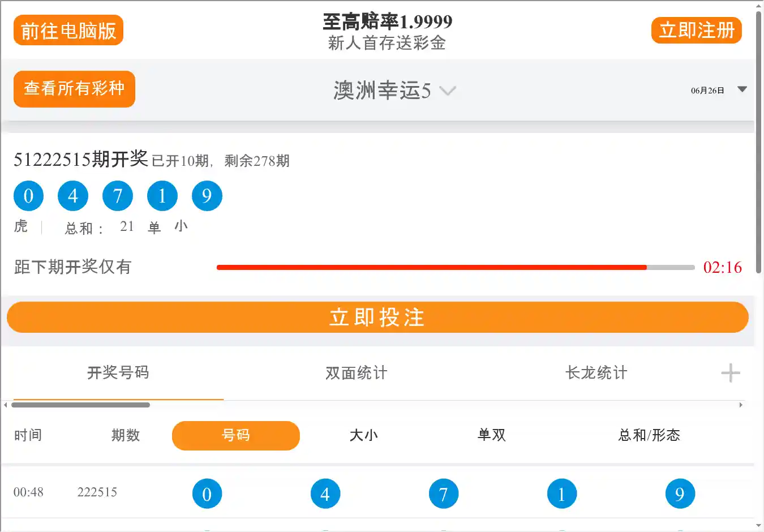This screenshot has height=532, width=764.
Task: Click ball 9 in the 222515 row
Action: 680,494
